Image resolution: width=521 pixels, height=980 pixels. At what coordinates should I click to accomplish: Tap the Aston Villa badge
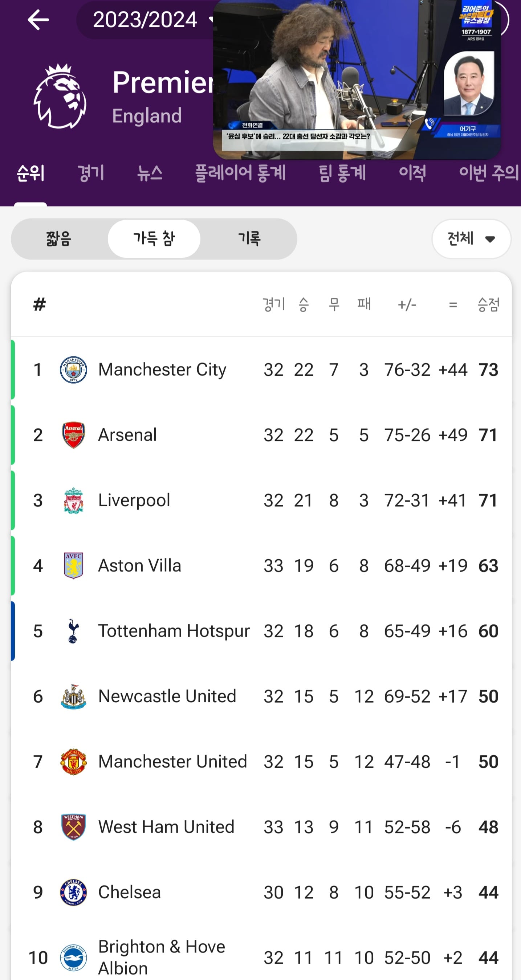pyautogui.click(x=73, y=566)
